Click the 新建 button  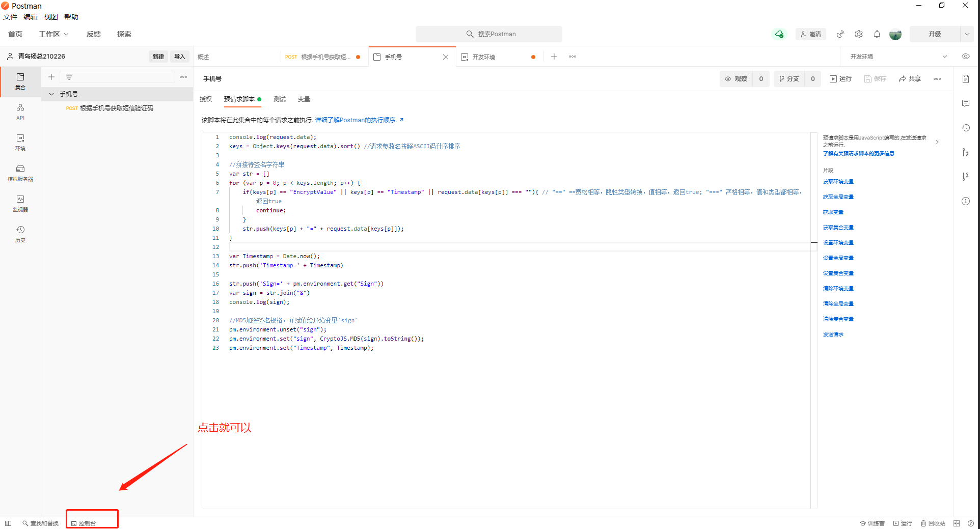158,57
